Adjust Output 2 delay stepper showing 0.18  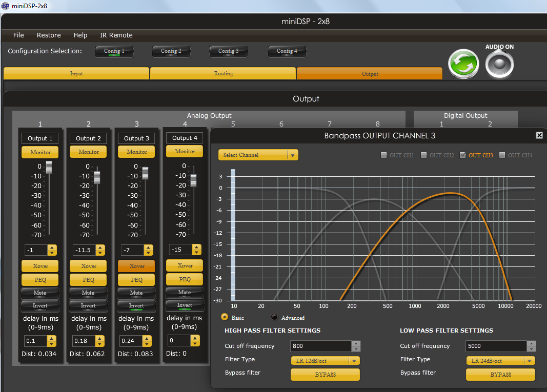coord(99,341)
